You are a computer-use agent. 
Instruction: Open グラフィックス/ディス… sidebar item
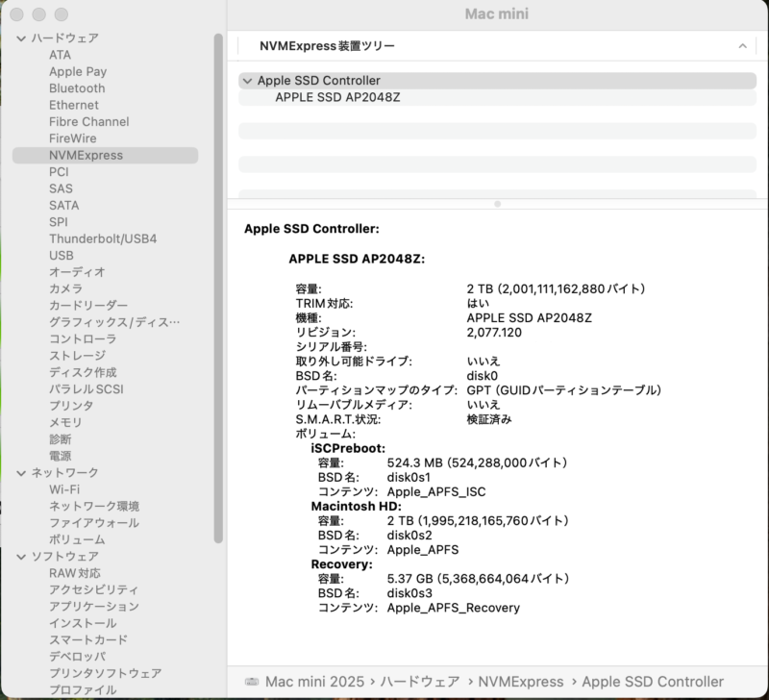click(x=114, y=322)
